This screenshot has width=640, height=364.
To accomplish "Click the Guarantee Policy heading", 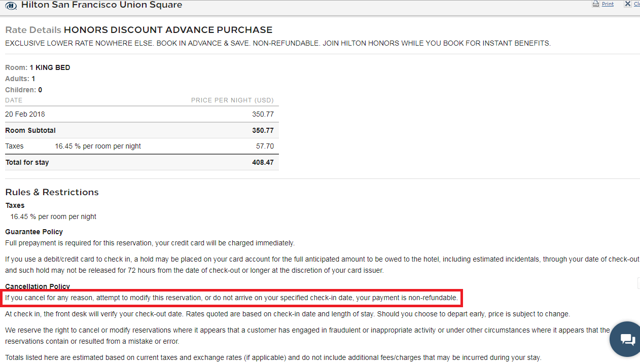I will click(x=34, y=232).
